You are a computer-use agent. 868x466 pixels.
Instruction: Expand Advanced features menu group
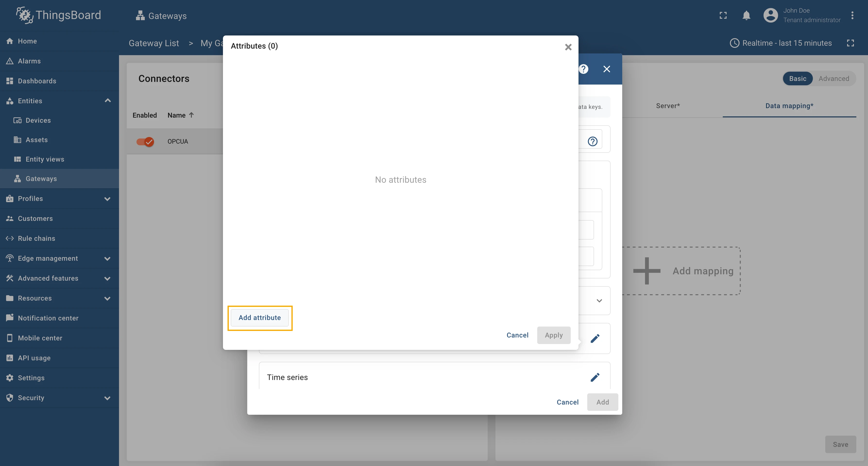[x=108, y=278]
